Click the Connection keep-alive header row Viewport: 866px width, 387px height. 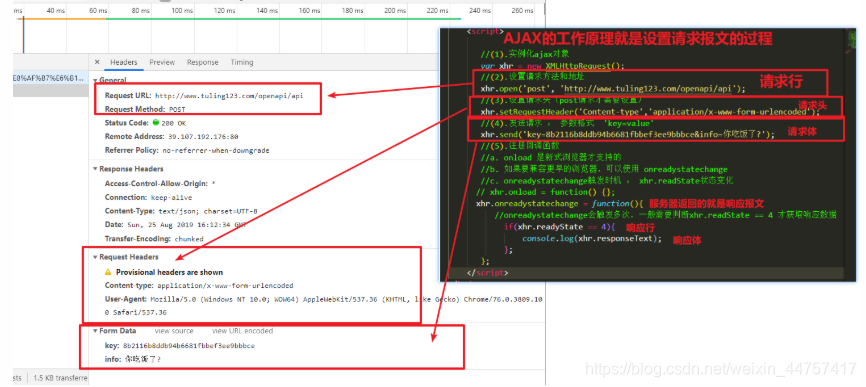pos(149,197)
